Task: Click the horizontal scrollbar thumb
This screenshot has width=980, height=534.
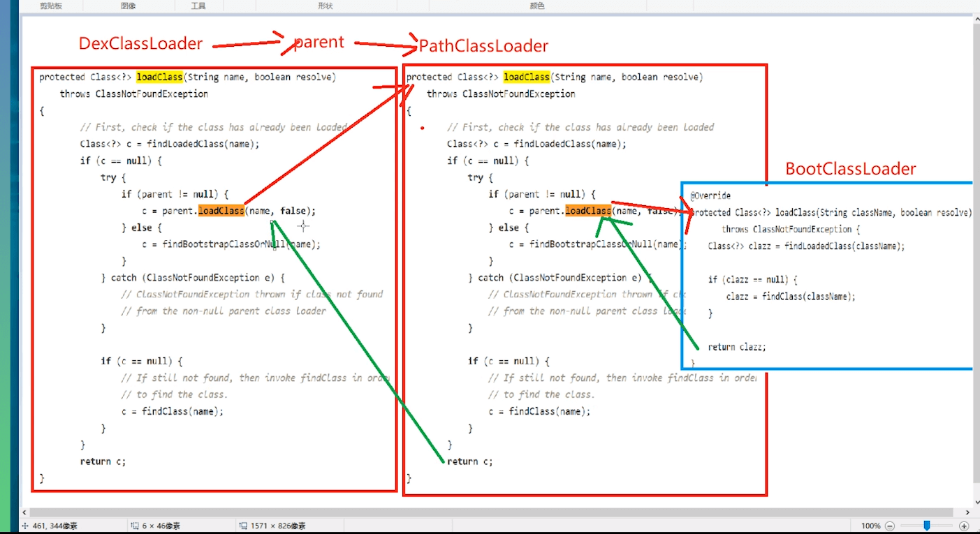Action: point(491,512)
